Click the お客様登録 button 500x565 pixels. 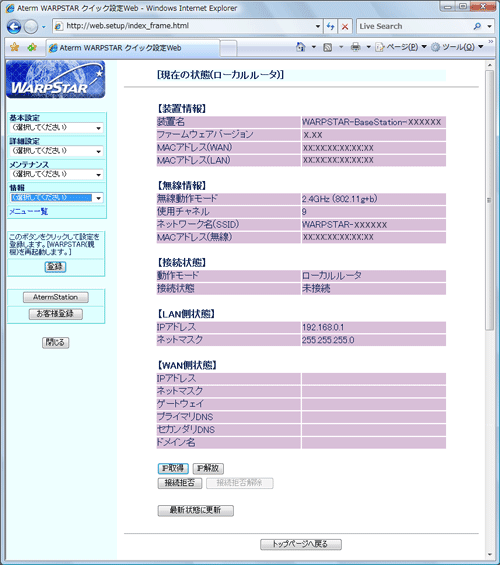pyautogui.click(x=55, y=314)
